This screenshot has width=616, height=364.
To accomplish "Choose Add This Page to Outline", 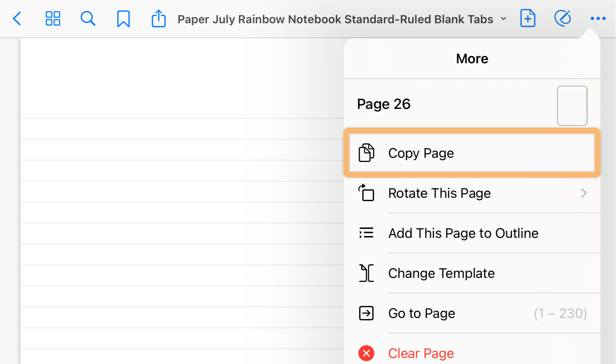I will coord(472,233).
